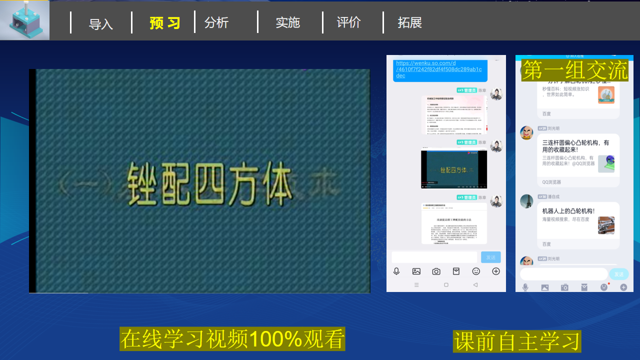
Task: Click the sender avatar beside the third document message
Action: [x=496, y=201]
